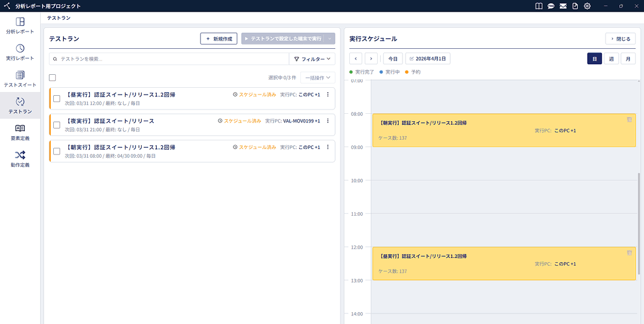Go to next day in schedule
Viewport: 644px width, 324px height.
tap(371, 59)
